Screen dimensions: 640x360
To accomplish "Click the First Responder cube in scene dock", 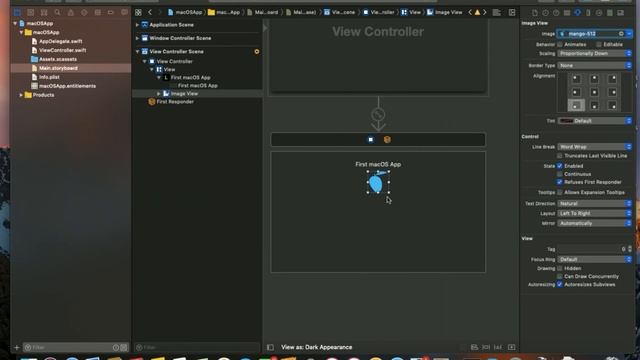I will coord(387,140).
